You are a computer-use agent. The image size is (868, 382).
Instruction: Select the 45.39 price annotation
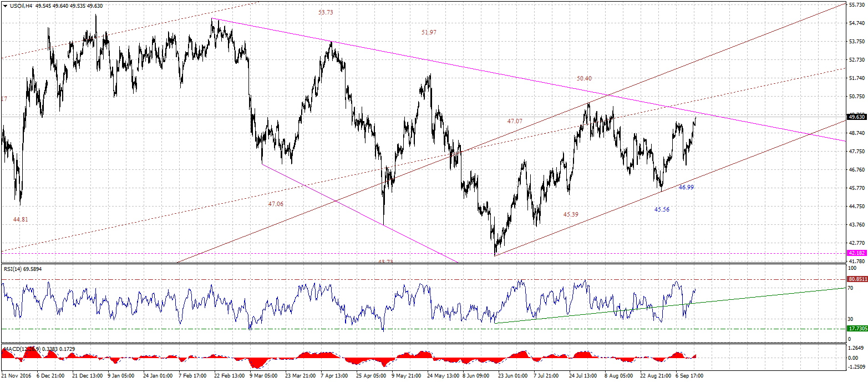pos(571,214)
